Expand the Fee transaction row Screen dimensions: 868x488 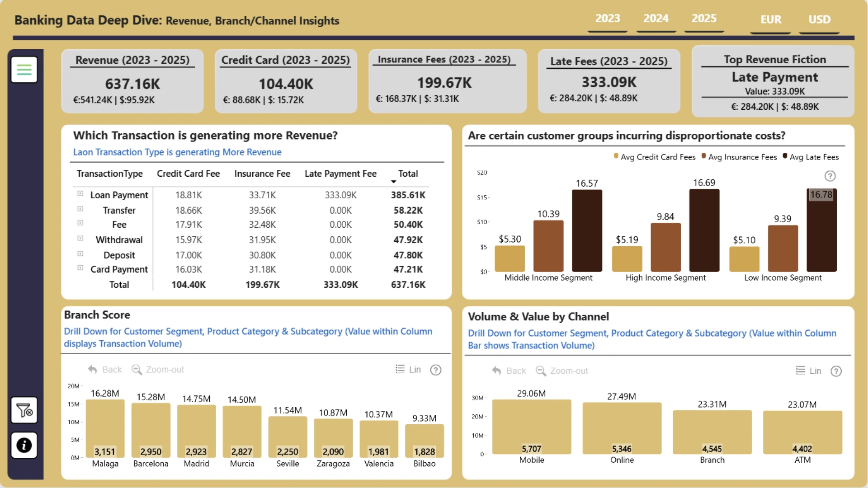pos(80,223)
